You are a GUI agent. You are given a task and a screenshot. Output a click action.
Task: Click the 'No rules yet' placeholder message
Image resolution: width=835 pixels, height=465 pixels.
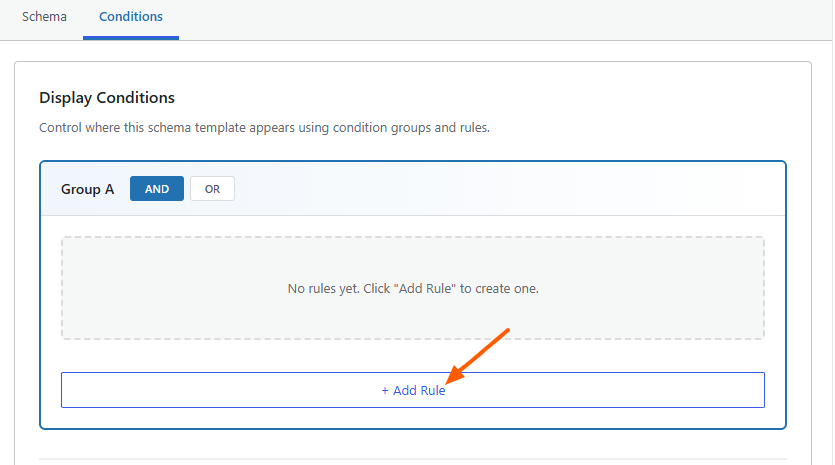[413, 288]
